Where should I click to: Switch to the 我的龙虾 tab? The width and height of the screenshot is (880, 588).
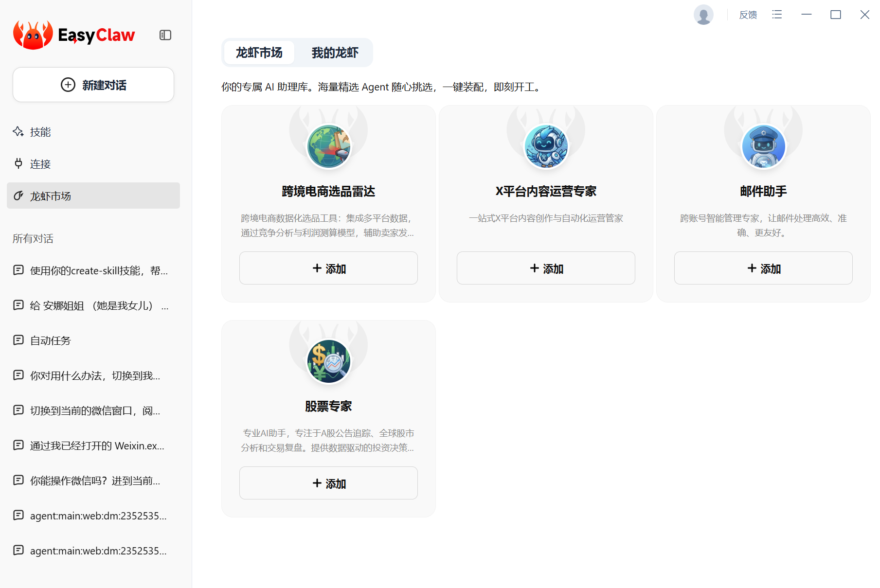tap(335, 53)
